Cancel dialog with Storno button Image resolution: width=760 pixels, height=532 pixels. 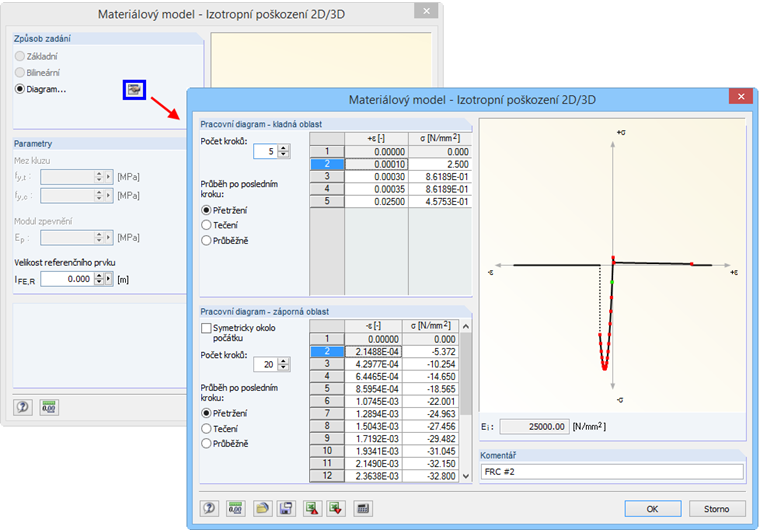pyautogui.click(x=716, y=509)
